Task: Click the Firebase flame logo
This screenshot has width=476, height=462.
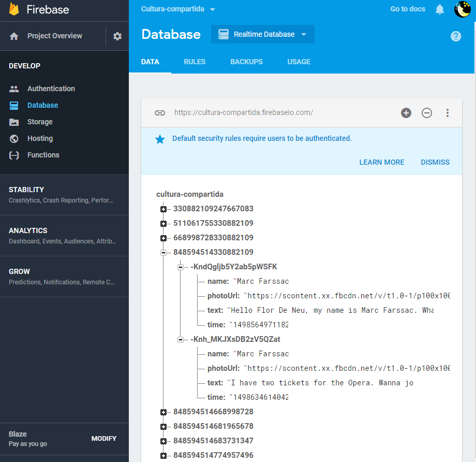Action: click(x=14, y=9)
